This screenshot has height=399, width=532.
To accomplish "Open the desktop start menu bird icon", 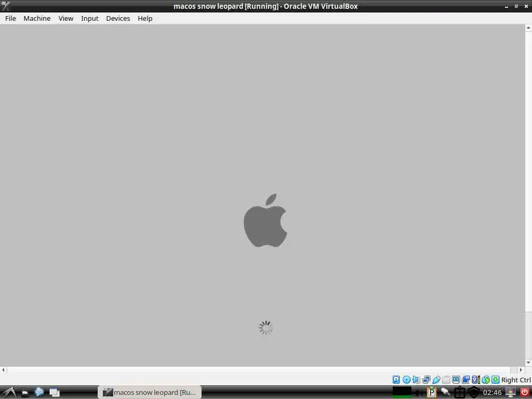I will coord(9,393).
